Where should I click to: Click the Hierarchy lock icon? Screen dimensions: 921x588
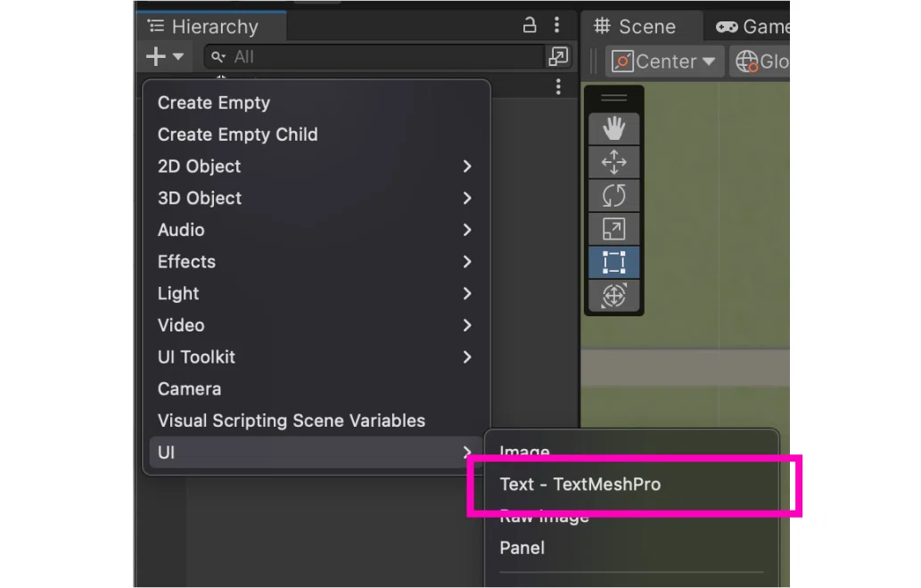530,25
